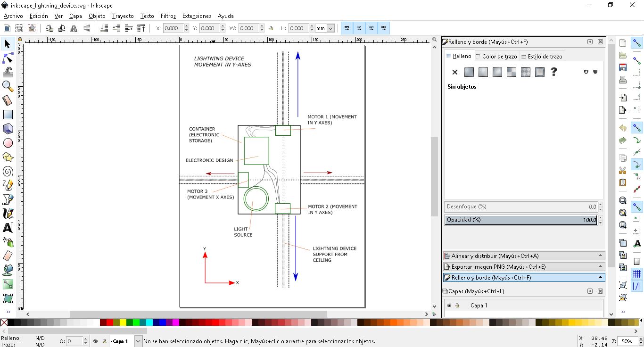Click the Cut scissors icon
The height and width of the screenshot is (347, 644).
coord(623,170)
